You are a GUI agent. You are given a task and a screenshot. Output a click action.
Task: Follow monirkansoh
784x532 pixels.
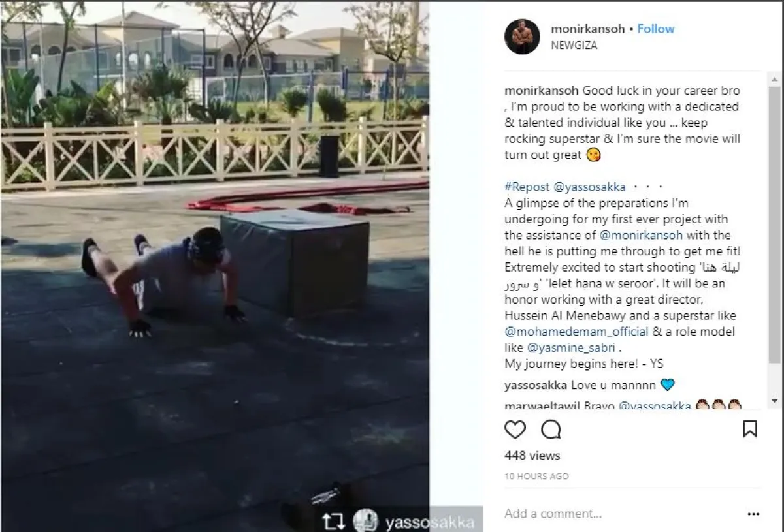(656, 29)
